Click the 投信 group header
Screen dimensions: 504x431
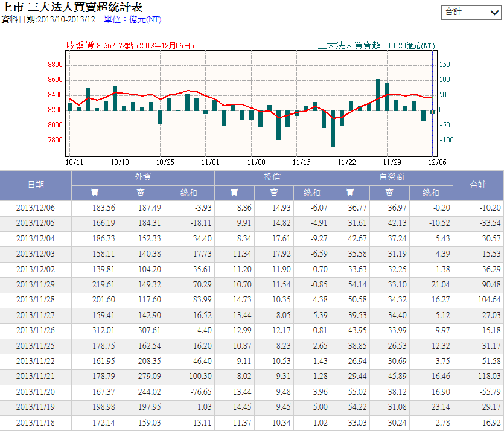pos(272,177)
